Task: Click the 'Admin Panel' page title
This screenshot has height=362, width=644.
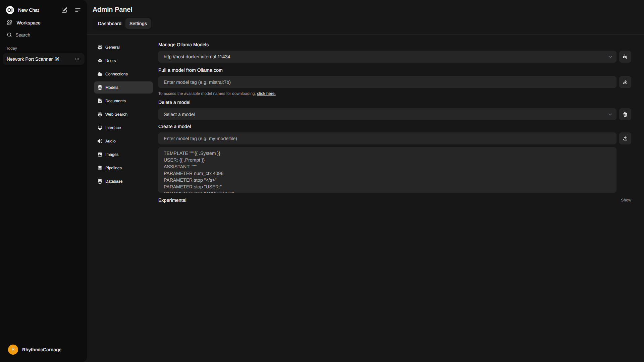Action: [x=112, y=9]
